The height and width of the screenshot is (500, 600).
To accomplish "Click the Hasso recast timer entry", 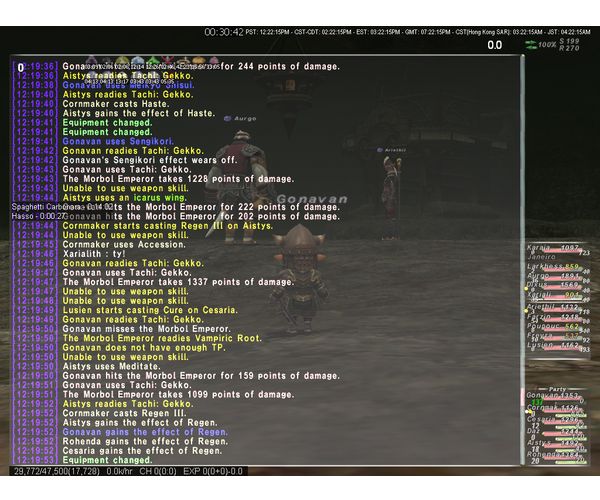I will pos(39,217).
